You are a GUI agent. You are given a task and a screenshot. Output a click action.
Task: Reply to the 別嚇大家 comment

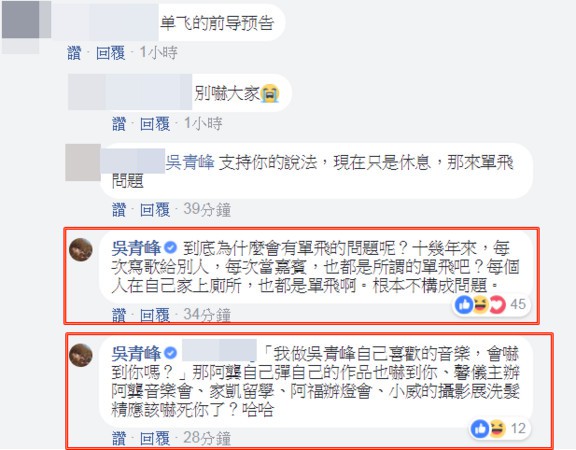pyautogui.click(x=155, y=124)
